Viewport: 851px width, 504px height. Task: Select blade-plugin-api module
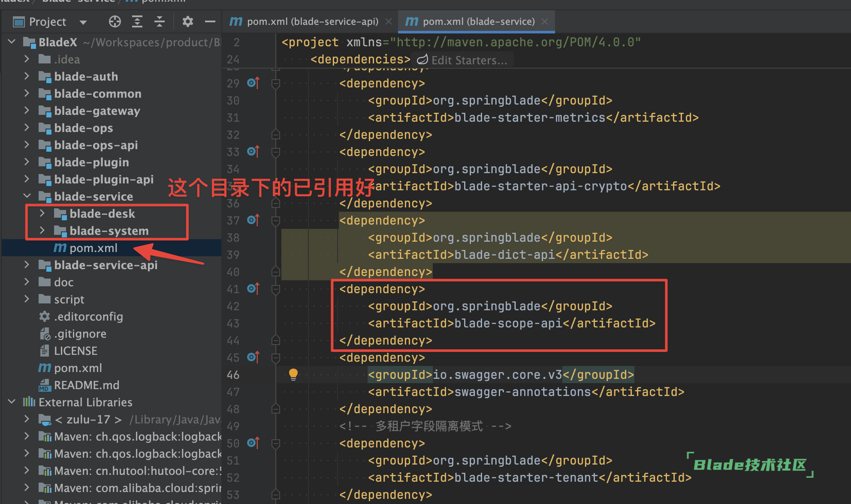104,179
